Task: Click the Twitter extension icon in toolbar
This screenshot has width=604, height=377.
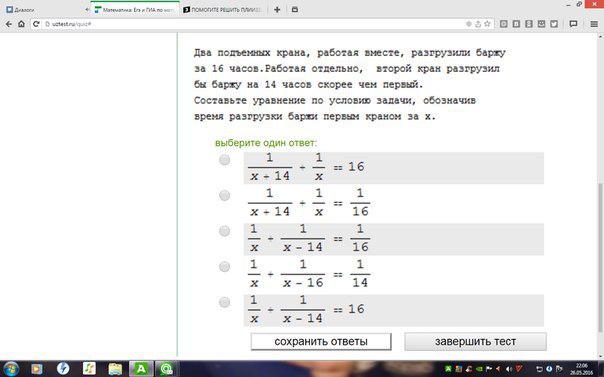Action: 554,24
